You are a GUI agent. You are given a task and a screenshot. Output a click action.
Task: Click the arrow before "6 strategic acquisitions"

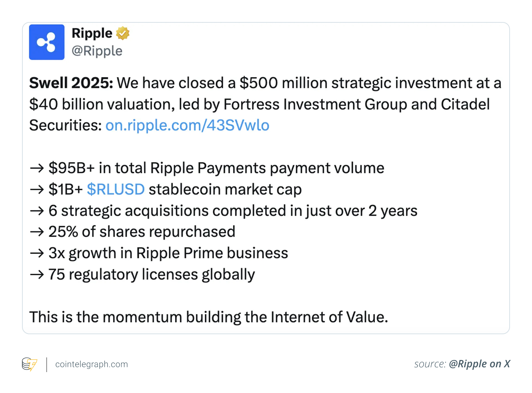(x=37, y=211)
